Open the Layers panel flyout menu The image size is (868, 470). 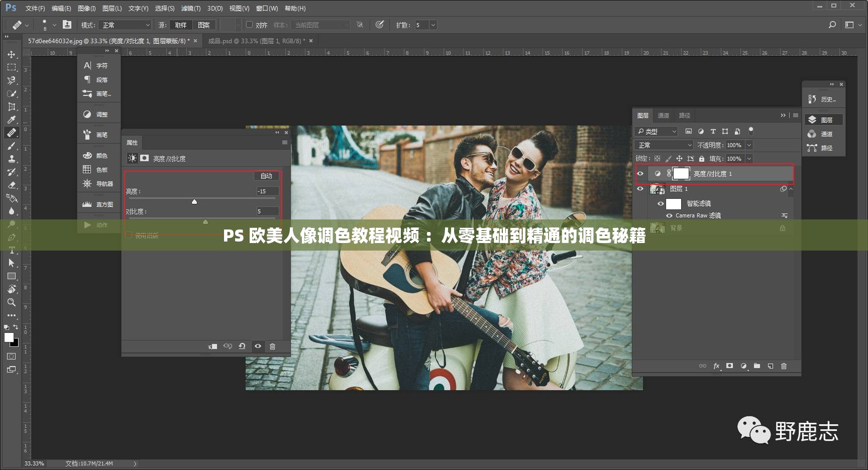796,115
